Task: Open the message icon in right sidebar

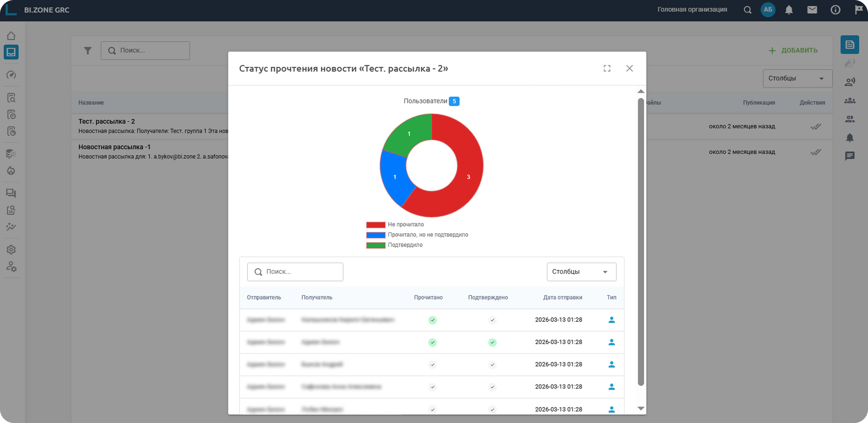Action: (850, 156)
